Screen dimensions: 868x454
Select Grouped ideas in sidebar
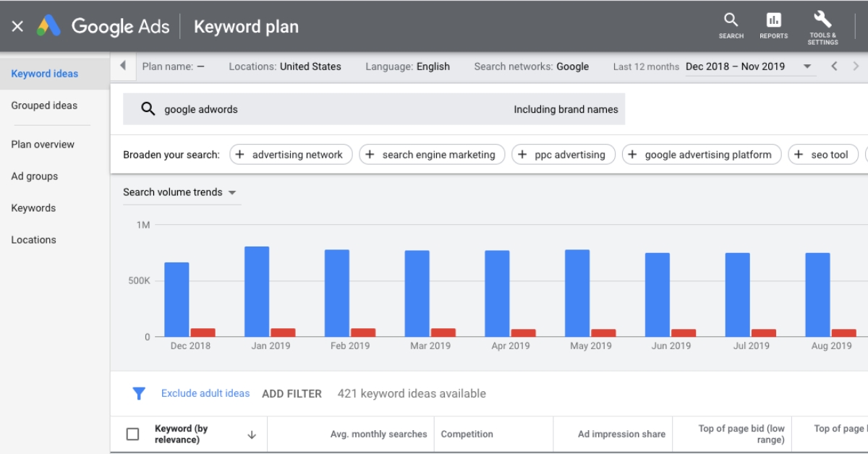[x=44, y=106]
